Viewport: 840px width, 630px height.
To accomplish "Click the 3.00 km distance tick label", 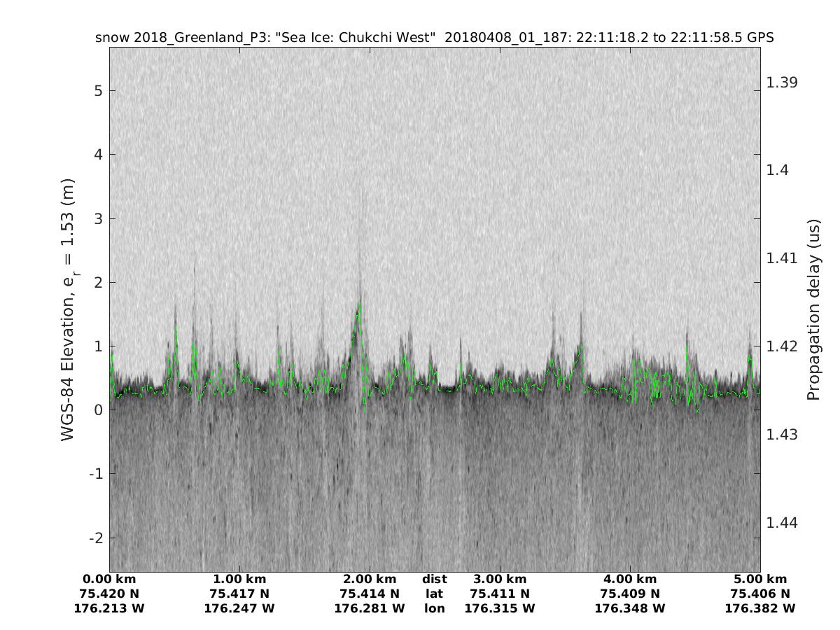I will [500, 579].
